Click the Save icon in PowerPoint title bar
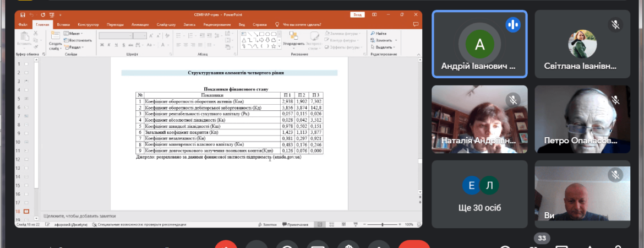The height and width of the screenshot is (248, 644). pyautogui.click(x=23, y=15)
